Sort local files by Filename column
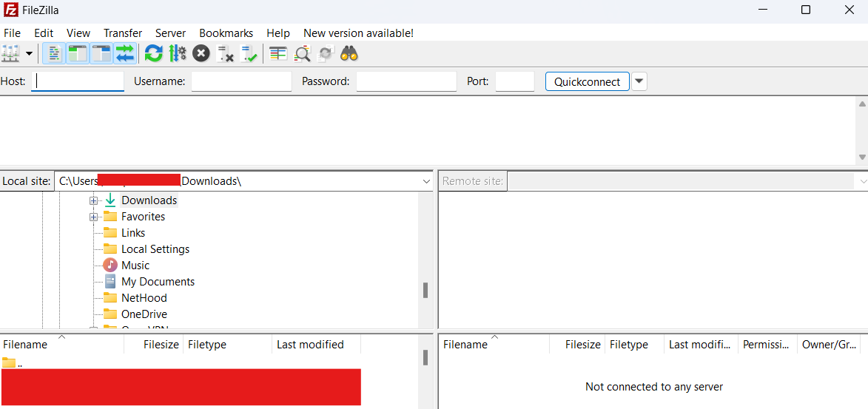This screenshot has width=868, height=409. point(62,344)
